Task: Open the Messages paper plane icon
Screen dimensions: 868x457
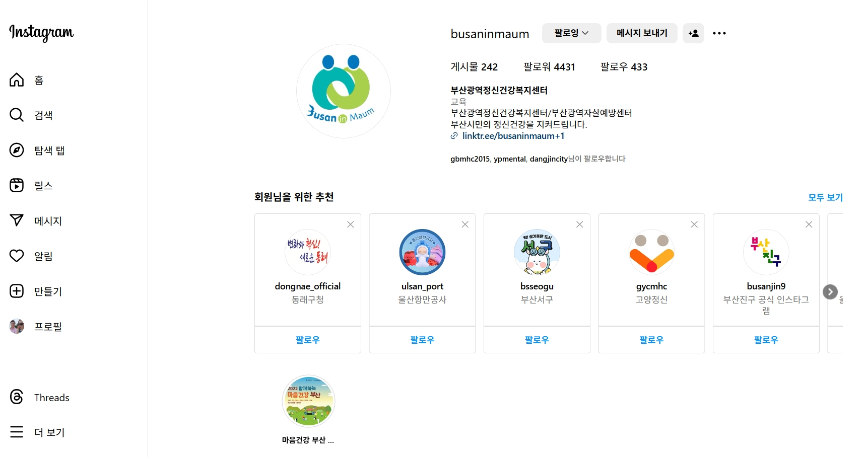Action: tap(17, 220)
